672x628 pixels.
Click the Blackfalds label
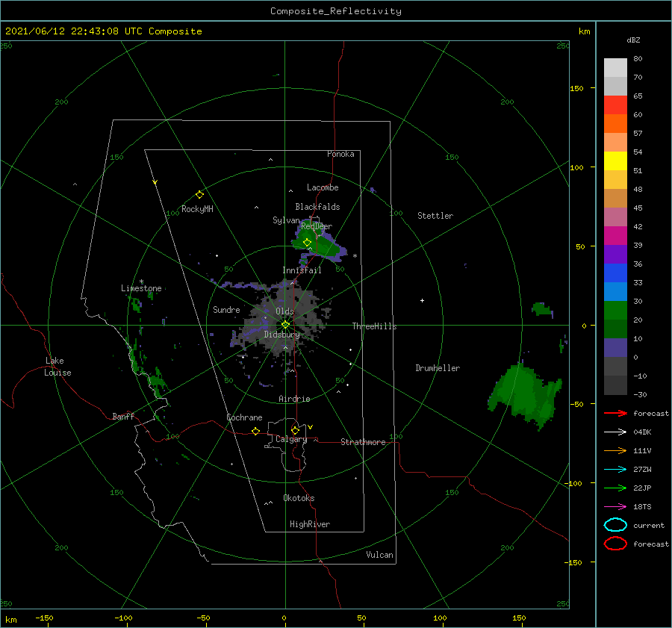[317, 207]
